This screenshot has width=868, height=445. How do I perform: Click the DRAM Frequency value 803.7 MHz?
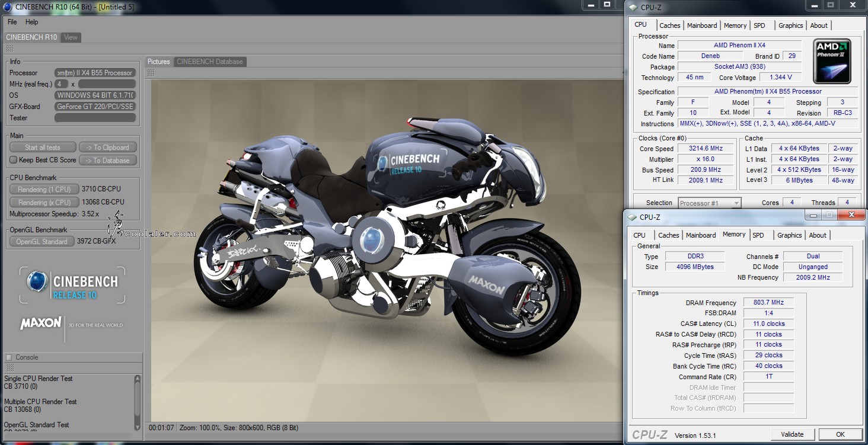[x=768, y=302]
